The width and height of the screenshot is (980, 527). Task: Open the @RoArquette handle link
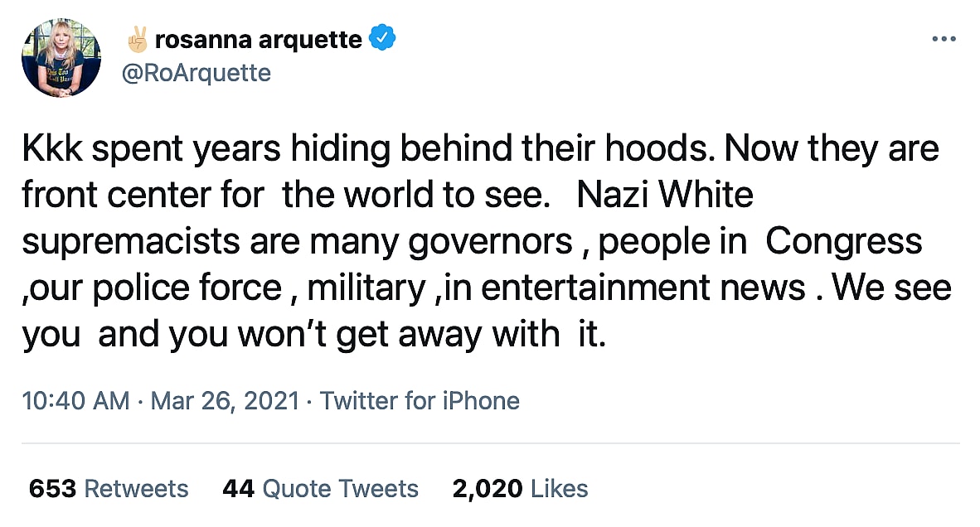tap(196, 73)
